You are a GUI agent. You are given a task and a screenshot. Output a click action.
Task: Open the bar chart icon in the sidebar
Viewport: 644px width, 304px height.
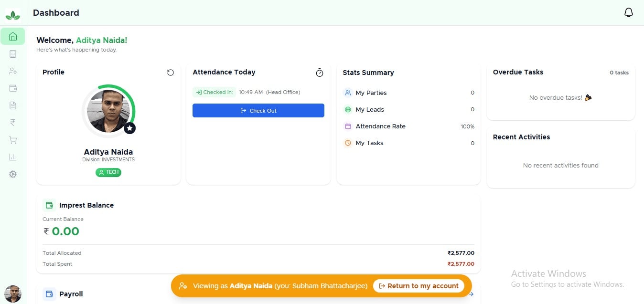click(13, 157)
